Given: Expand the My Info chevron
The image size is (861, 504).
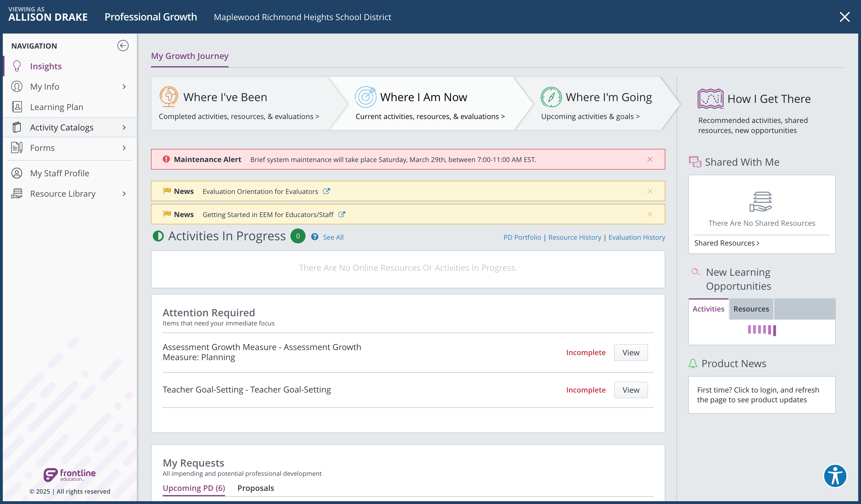Looking at the screenshot, I should 124,87.
